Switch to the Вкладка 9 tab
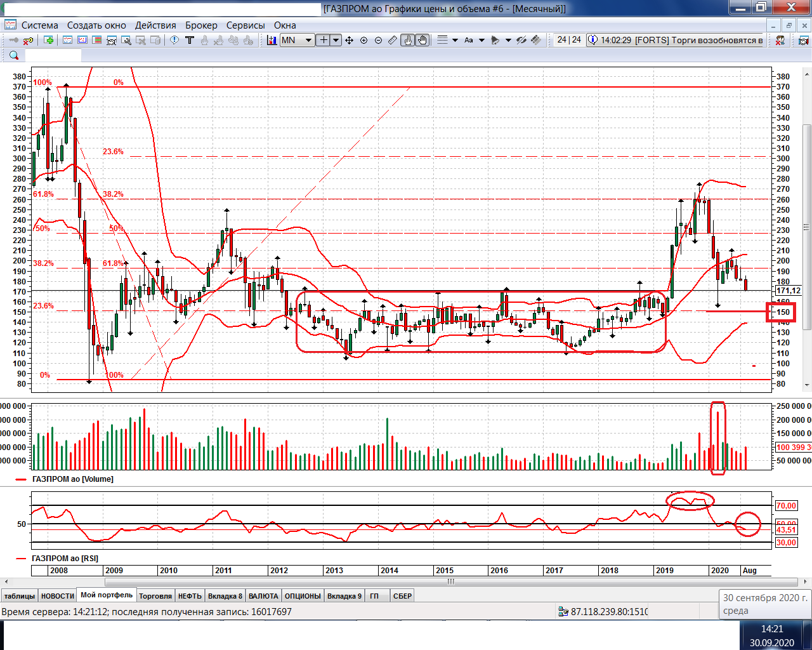Image resolution: width=812 pixels, height=650 pixels. (x=344, y=595)
